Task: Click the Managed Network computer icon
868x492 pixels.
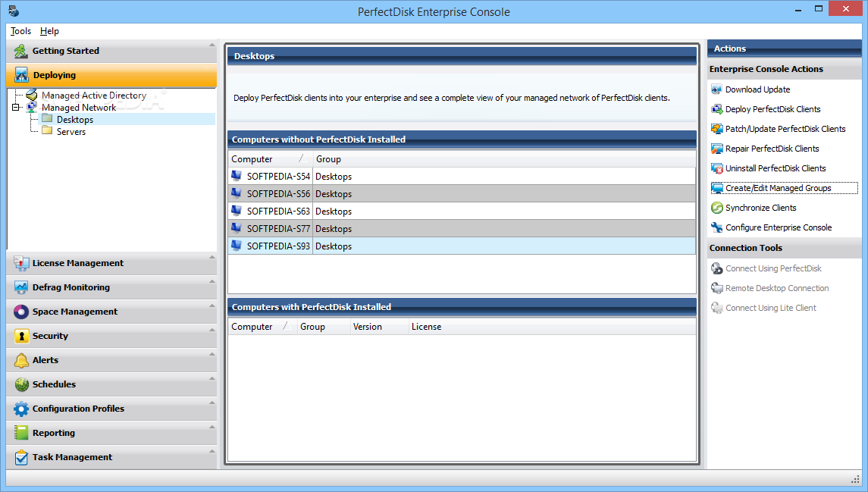Action: tap(32, 108)
